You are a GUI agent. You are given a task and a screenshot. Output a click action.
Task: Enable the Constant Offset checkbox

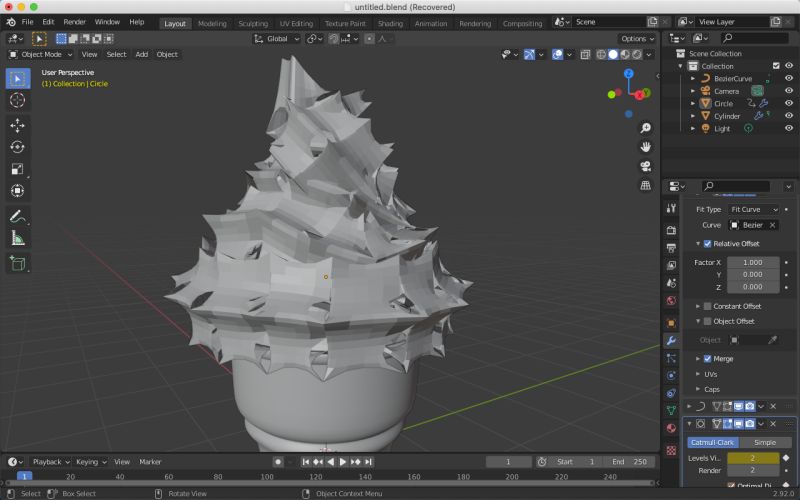click(708, 306)
